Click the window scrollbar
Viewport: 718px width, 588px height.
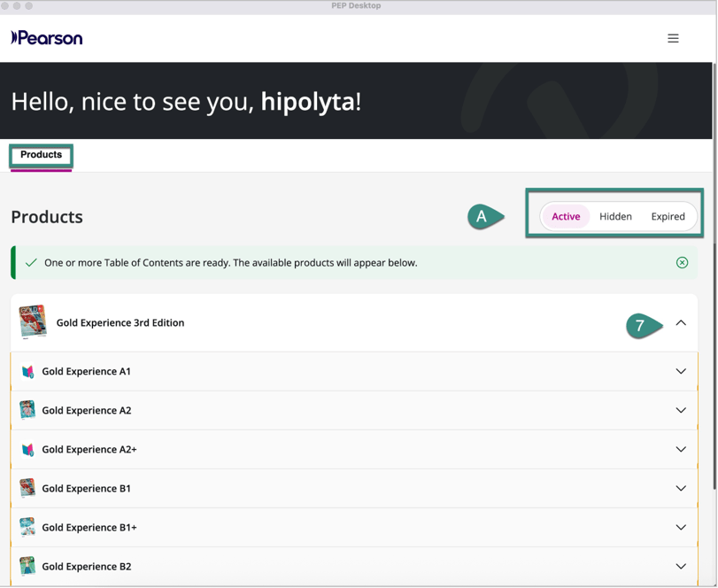pos(714,277)
